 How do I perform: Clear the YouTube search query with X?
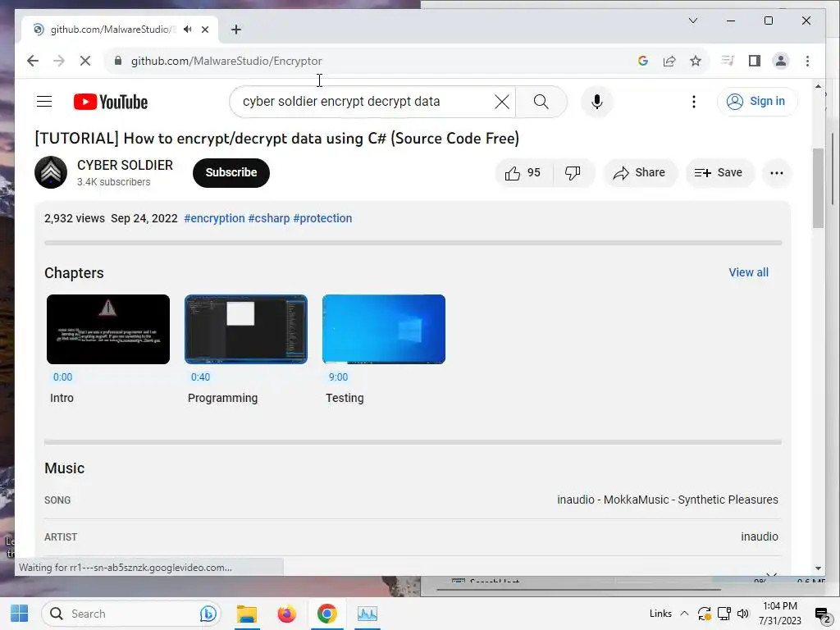[501, 102]
